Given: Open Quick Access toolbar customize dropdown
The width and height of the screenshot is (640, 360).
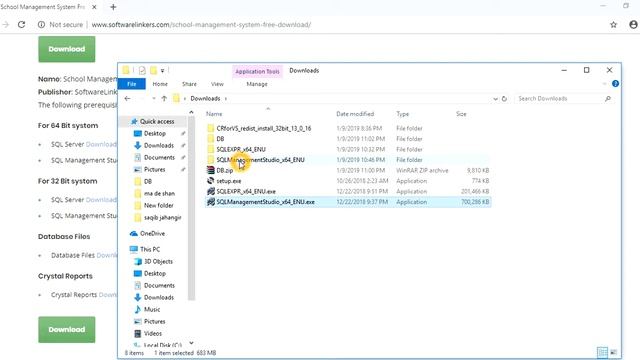Looking at the screenshot, I should tap(162, 71).
